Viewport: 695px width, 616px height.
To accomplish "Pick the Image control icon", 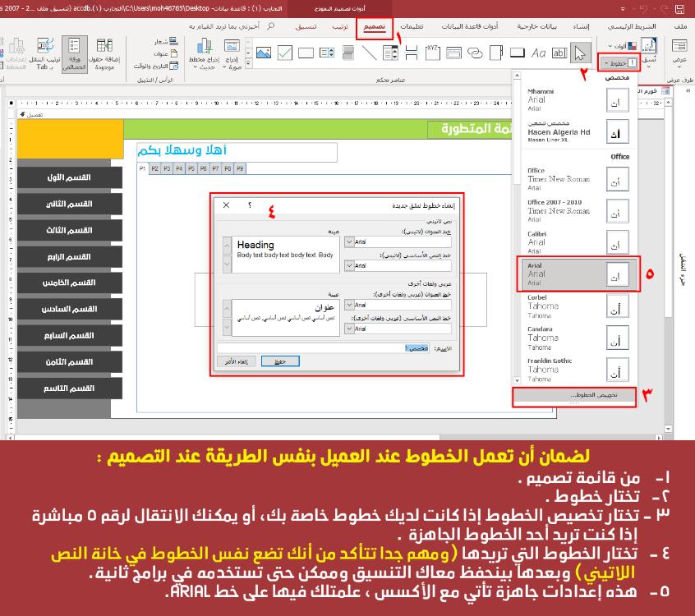I will click(263, 53).
